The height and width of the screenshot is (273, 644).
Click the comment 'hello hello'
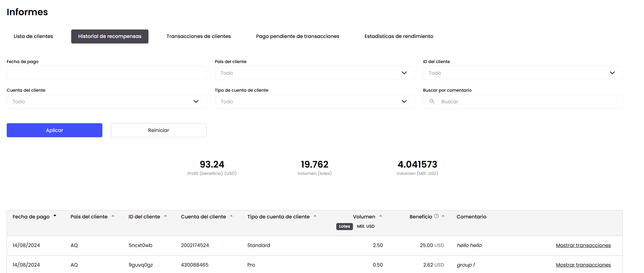point(469,245)
